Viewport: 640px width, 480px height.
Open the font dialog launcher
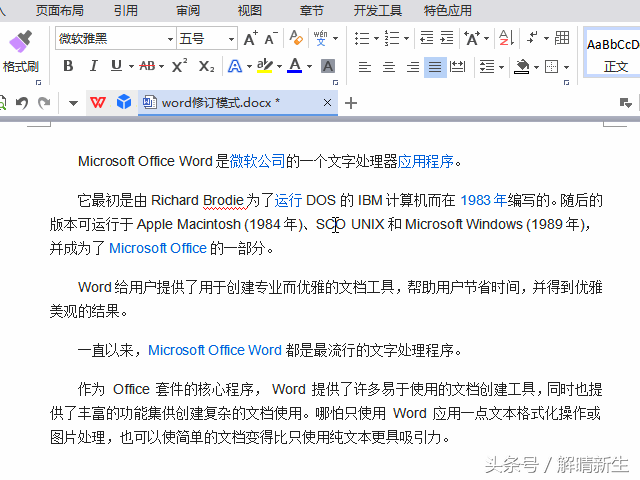[x=336, y=82]
